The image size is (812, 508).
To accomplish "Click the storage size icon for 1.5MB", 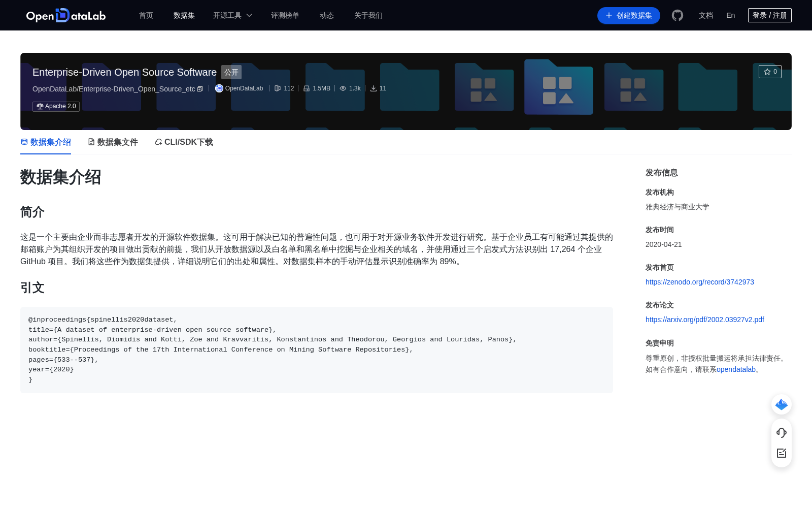I will coord(307,88).
